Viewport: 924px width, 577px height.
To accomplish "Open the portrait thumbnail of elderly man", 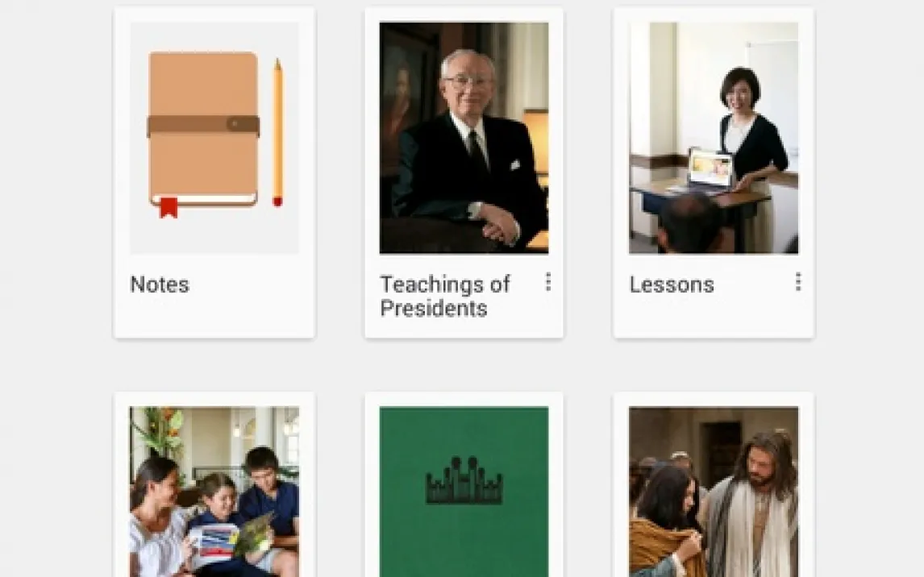I will tap(464, 138).
